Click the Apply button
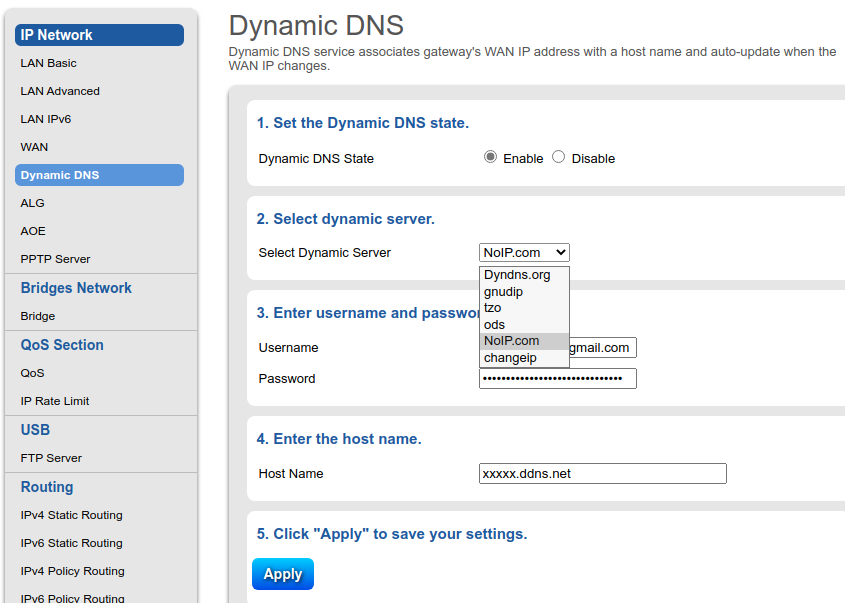This screenshot has height=603, width=845. [x=282, y=574]
